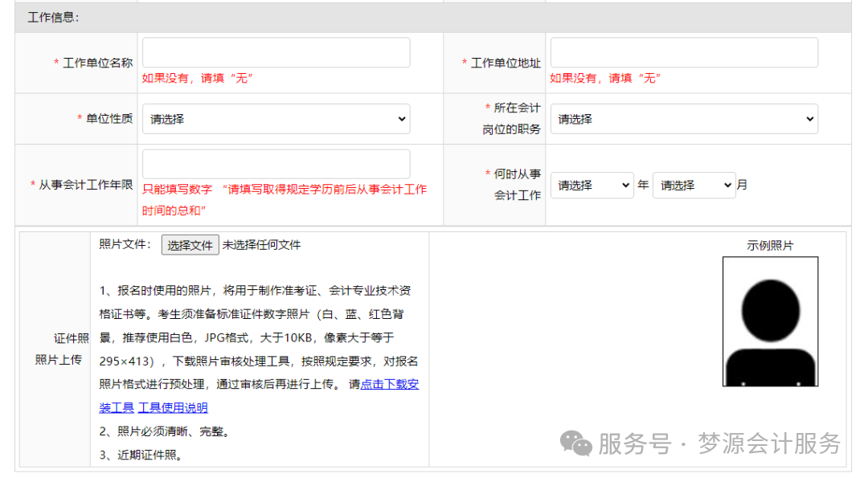Screen dimensions: 868x478
Task: Click the WeChat 服务号 watermark icon
Action: coord(575,443)
